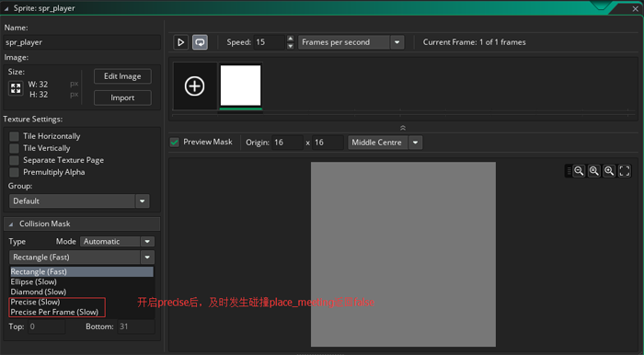Uncheck Preview Mask checkbox
This screenshot has height=355, width=644.
[x=175, y=143]
